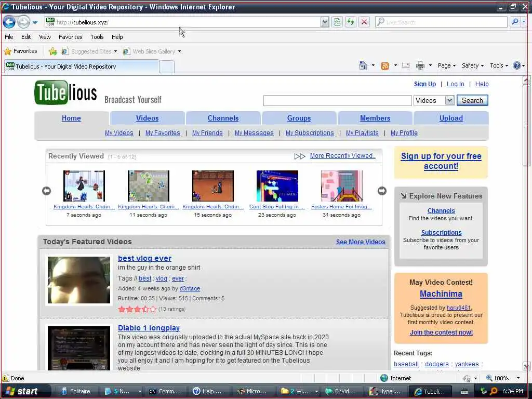The height and width of the screenshot is (399, 532).
Task: Click the taskbar keyboard icon
Action: (x=464, y=392)
